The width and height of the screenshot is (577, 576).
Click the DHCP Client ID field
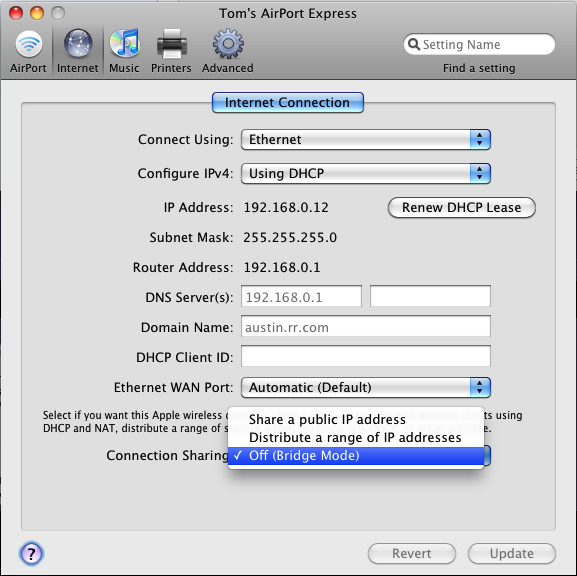[366, 356]
